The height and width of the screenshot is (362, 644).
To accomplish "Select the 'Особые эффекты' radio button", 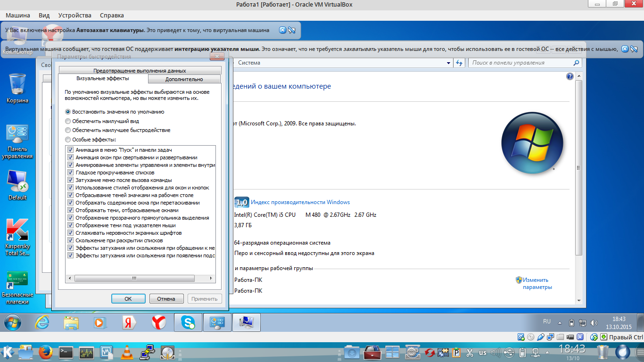I will 68,140.
